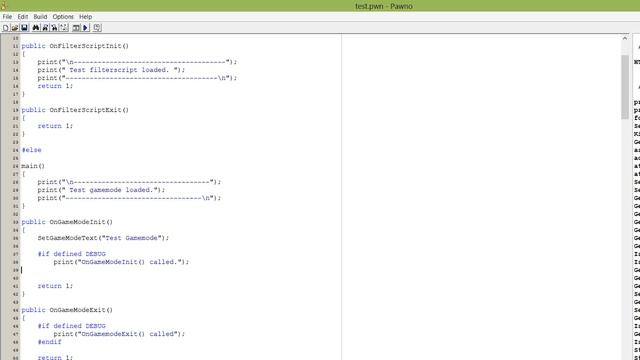Image resolution: width=640 pixels, height=360 pixels.
Task: Save the script using the floppy icon
Action: tap(24, 28)
